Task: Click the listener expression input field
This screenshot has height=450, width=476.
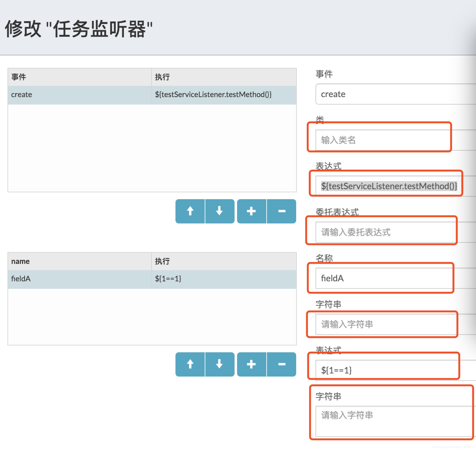Action: tap(388, 186)
